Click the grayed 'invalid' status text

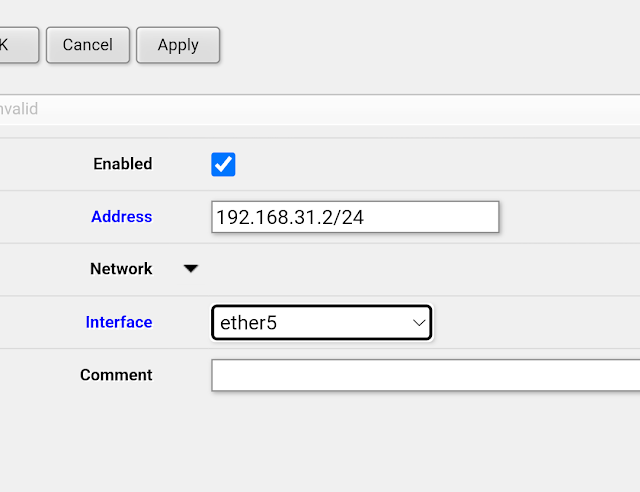[18, 109]
